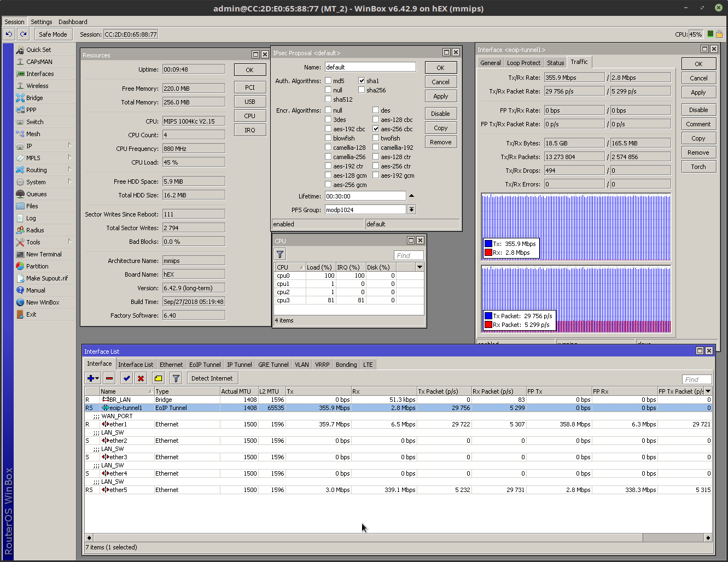
Task: Open the filter funnel in CPU window
Action: pos(280,254)
